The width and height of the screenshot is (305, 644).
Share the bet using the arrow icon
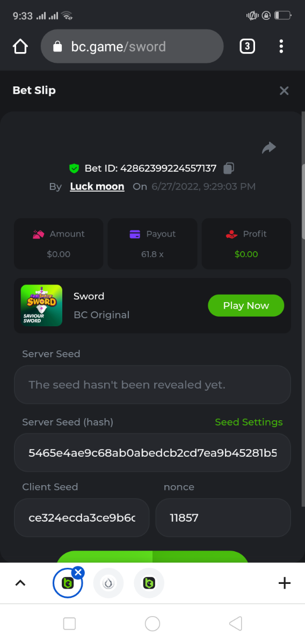269,148
